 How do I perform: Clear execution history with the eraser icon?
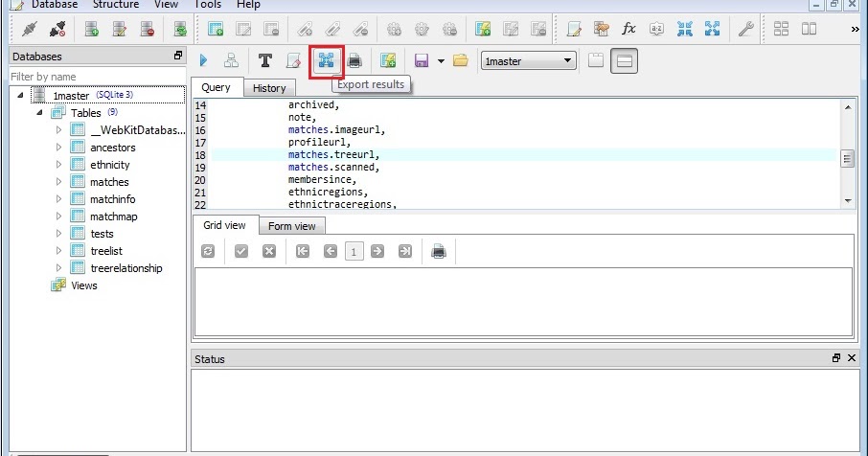293,60
